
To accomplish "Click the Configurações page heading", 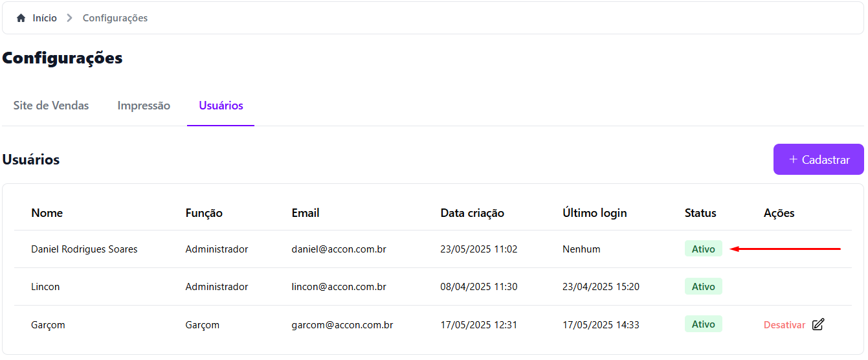I will [x=62, y=58].
